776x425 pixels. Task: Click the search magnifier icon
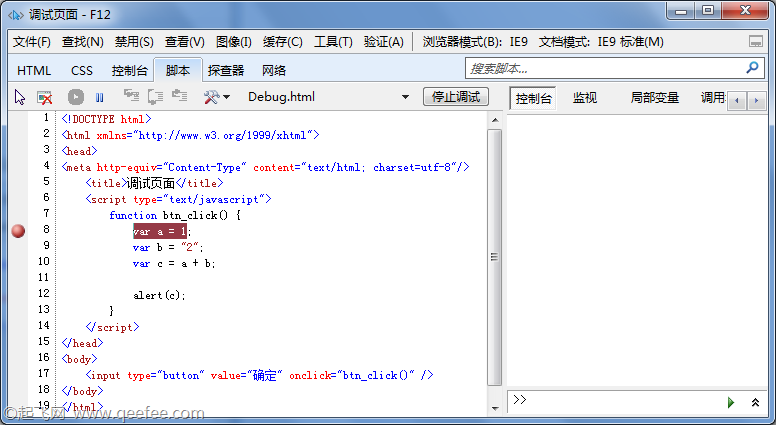[752, 67]
